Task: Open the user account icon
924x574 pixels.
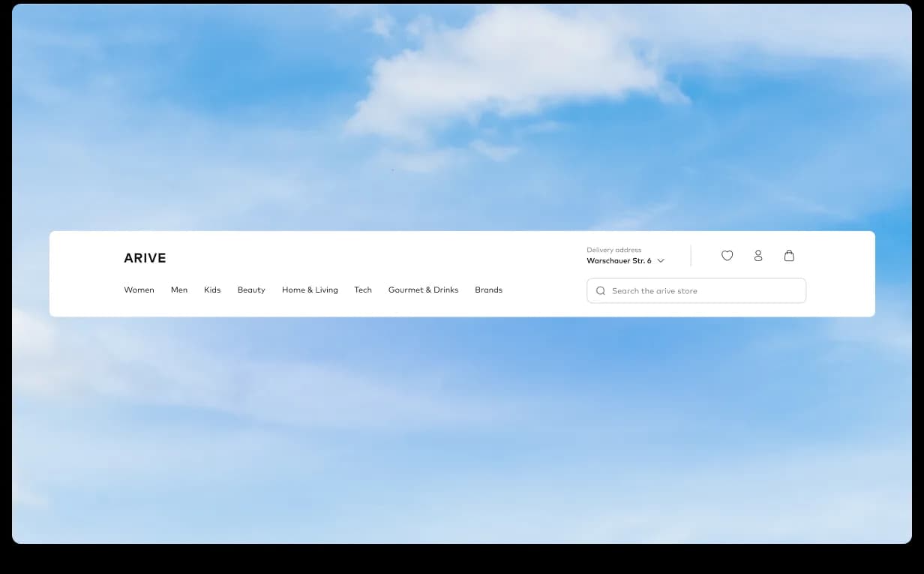Action: (758, 256)
